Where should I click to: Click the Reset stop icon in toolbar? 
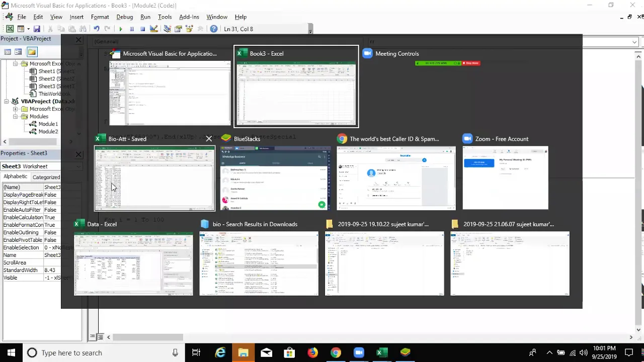click(x=142, y=29)
